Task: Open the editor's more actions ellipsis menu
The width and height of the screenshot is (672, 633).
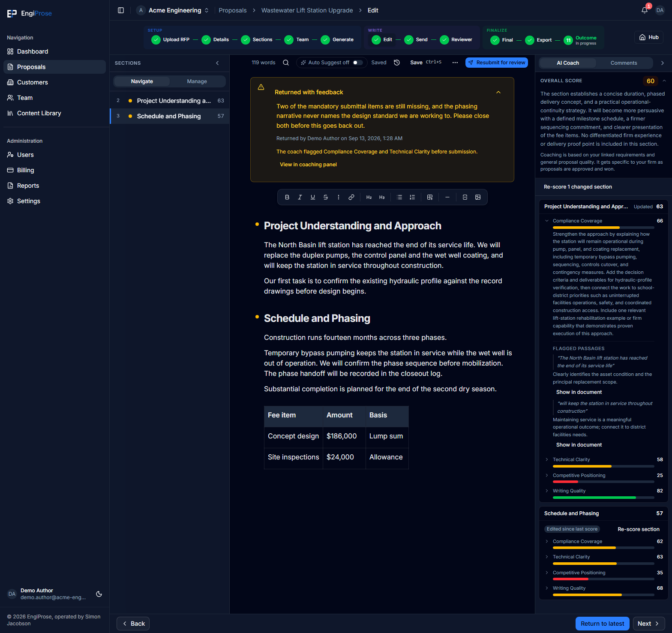Action: (x=455, y=63)
